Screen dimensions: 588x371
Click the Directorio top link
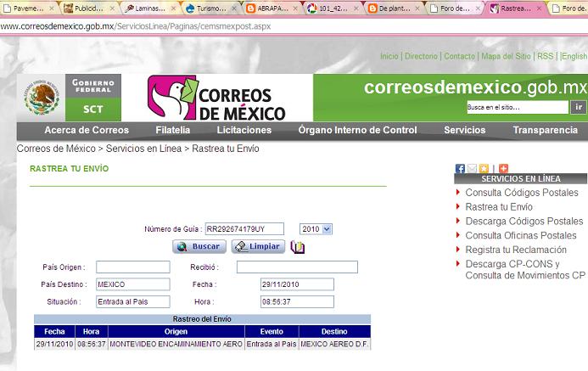click(421, 56)
